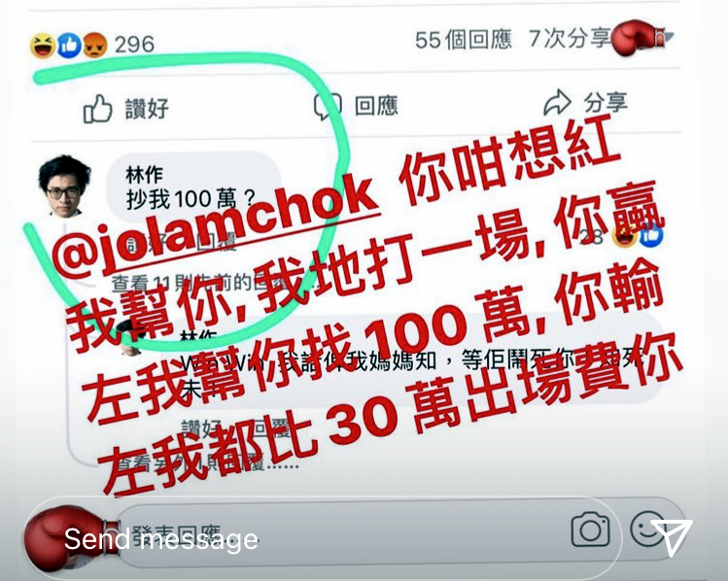Click the thumbs-up 讚好 icon

tap(97, 110)
